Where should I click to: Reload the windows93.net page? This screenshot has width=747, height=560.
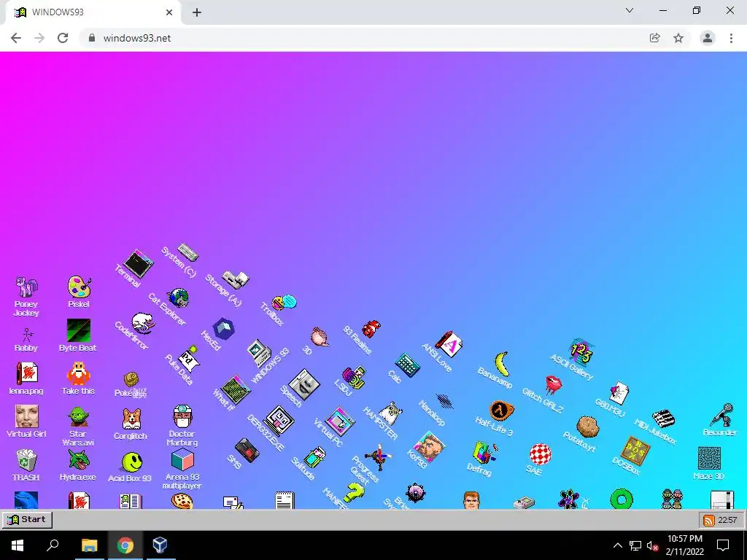coord(63,38)
